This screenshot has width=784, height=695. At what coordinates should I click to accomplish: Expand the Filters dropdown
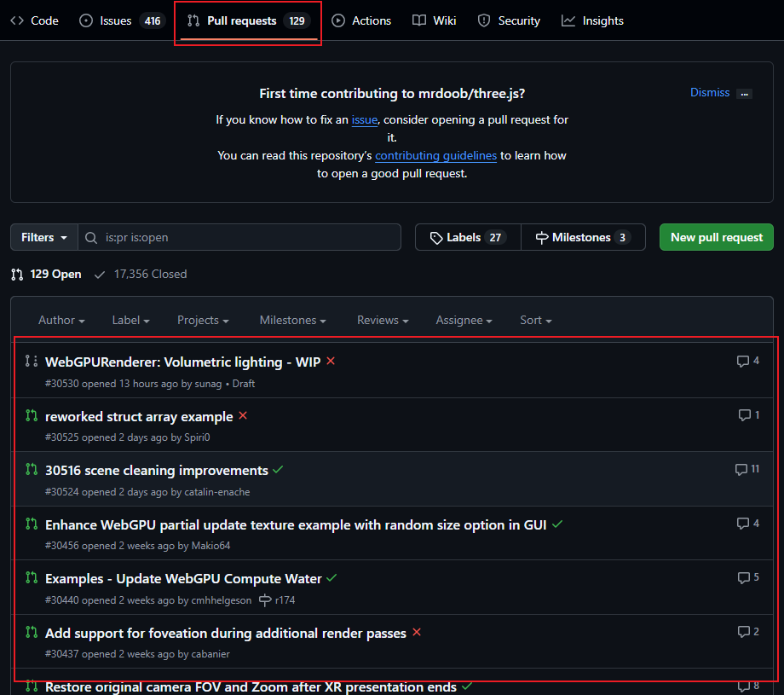(44, 237)
